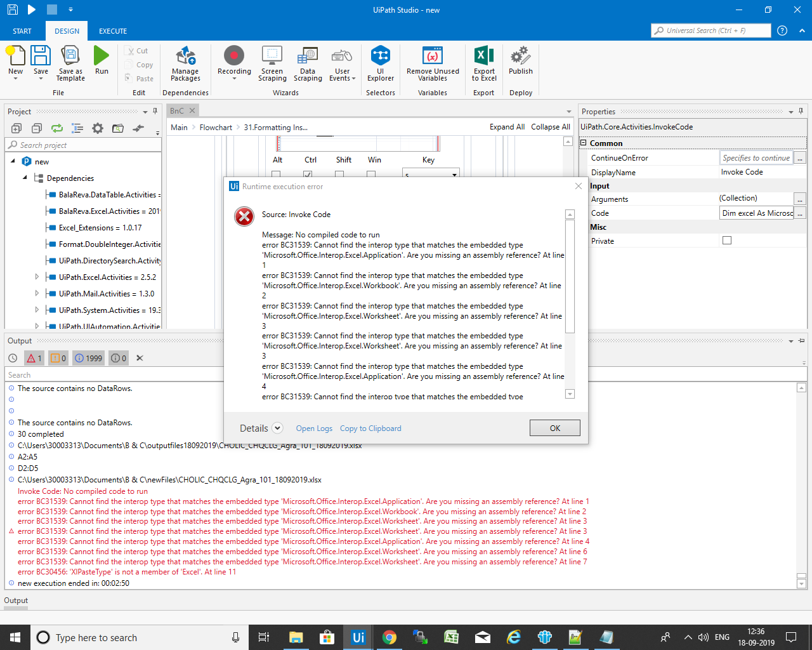Toggle the Private checkbox in Properties
The width and height of the screenshot is (812, 650).
click(727, 241)
